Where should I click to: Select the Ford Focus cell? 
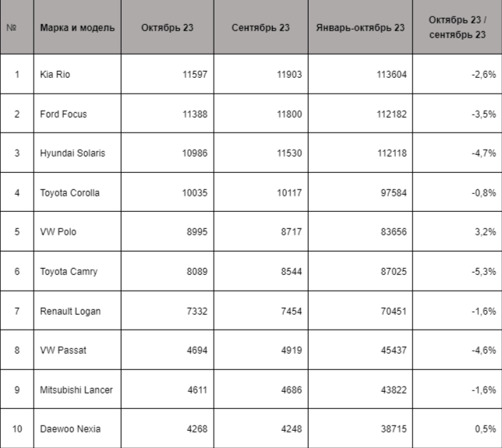pos(63,114)
